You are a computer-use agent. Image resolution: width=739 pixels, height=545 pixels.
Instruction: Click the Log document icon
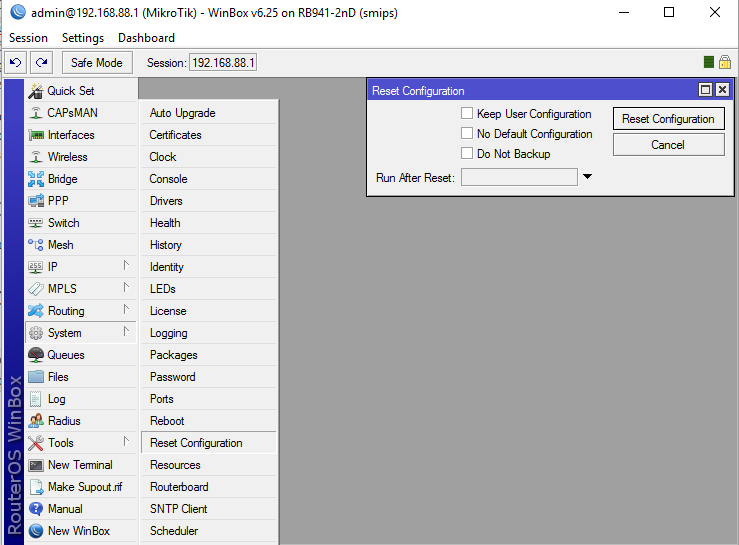[36, 399]
